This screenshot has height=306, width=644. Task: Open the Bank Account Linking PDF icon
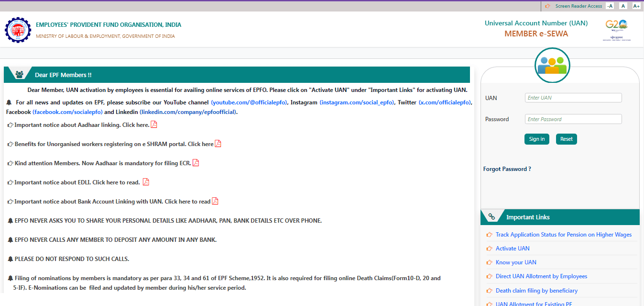click(x=215, y=201)
